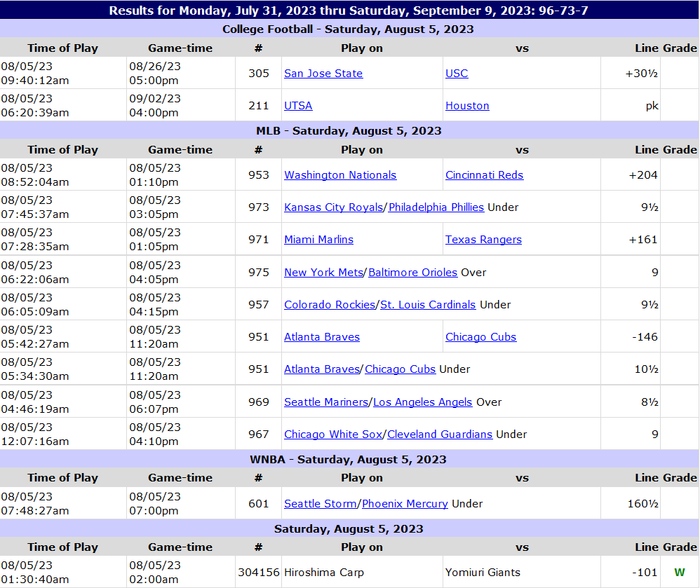Open the Los Angeles Angels link
The image size is (700, 588).
423,402
